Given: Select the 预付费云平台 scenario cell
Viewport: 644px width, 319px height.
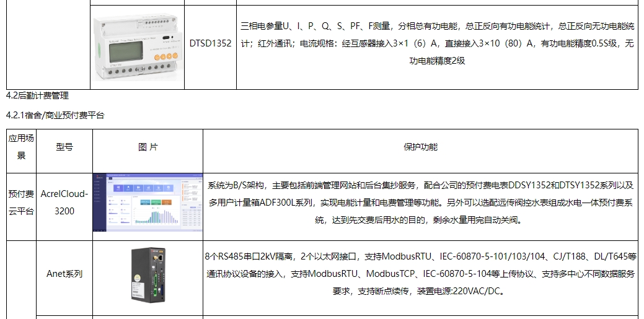Looking at the screenshot, I should [21, 203].
